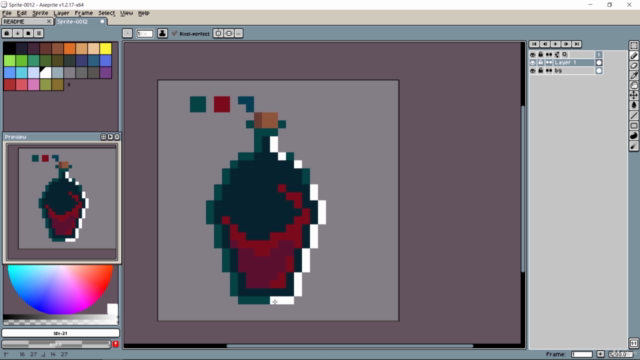Open the Edit menu
The width and height of the screenshot is (640, 360).
coord(22,13)
